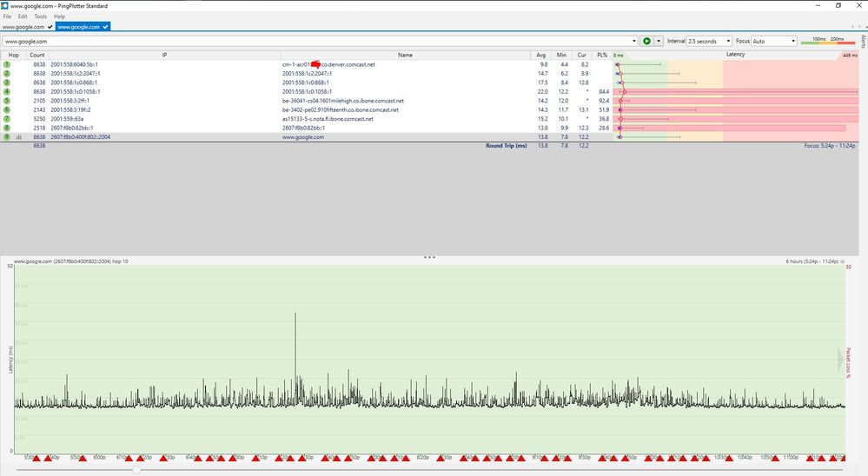Open the Focus Auto dropdown

coord(774,41)
